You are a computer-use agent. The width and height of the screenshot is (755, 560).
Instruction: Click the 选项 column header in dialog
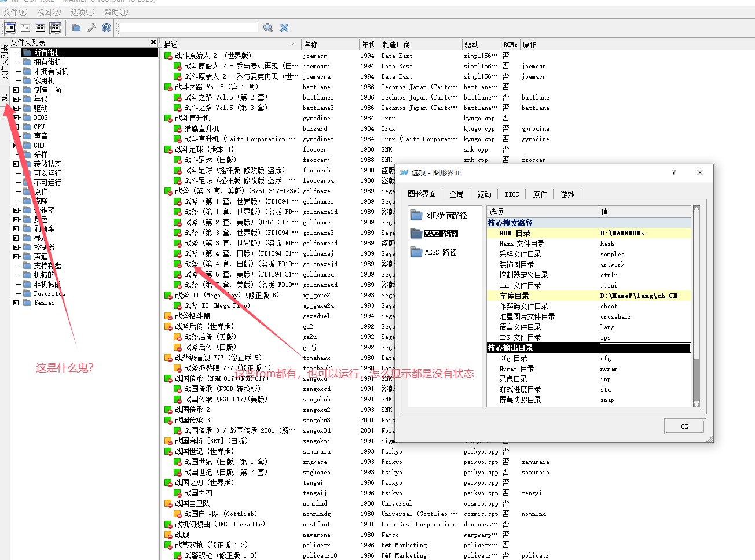coord(543,212)
